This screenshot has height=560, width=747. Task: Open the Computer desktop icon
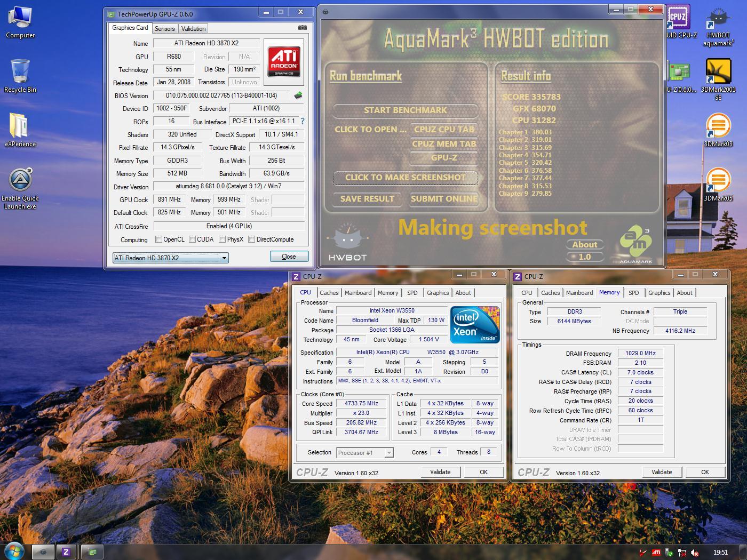[20, 22]
